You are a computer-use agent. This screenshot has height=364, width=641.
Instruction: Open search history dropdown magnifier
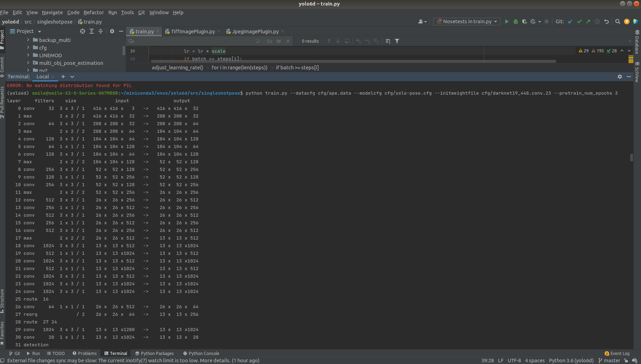click(131, 41)
